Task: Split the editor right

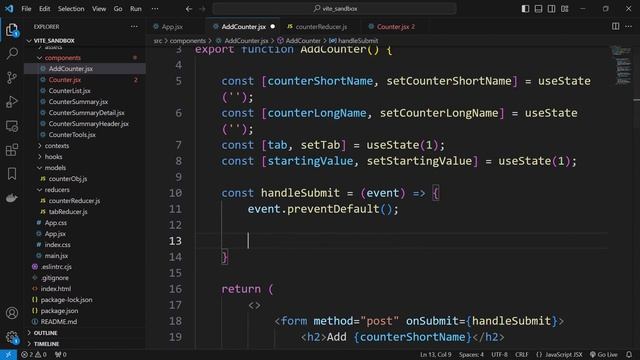Action: [616, 27]
